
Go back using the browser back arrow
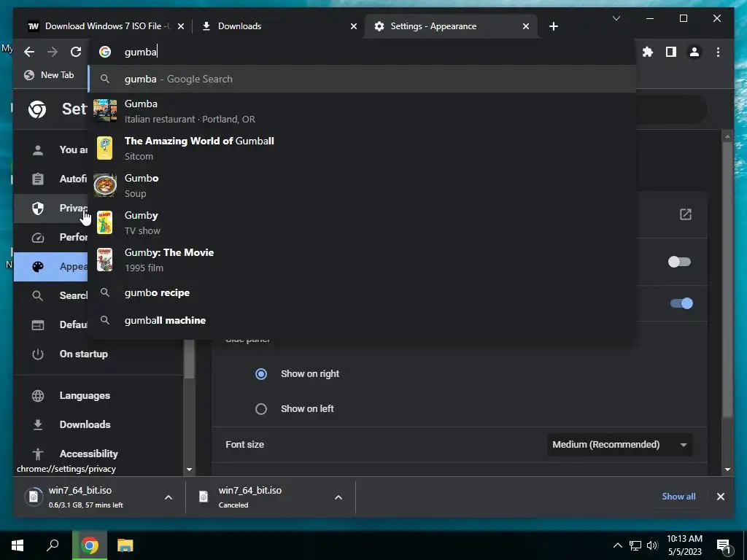pyautogui.click(x=29, y=52)
